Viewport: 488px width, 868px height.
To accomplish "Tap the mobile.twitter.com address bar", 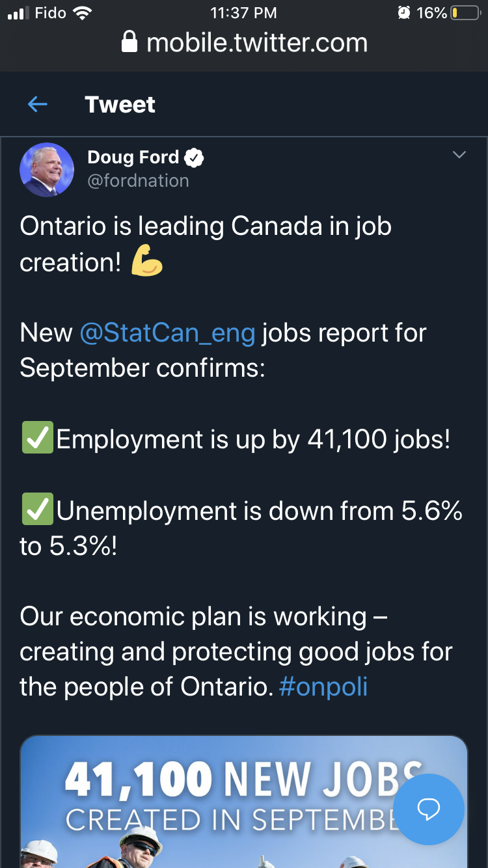I will click(x=244, y=43).
